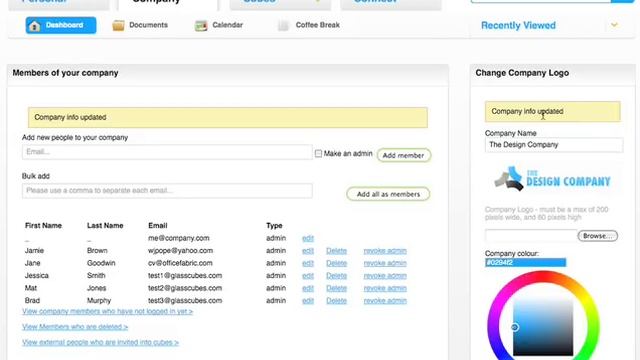Image resolution: width=640 pixels, height=360 pixels.
Task: Click the Recently Viewed heading
Action: (518, 26)
